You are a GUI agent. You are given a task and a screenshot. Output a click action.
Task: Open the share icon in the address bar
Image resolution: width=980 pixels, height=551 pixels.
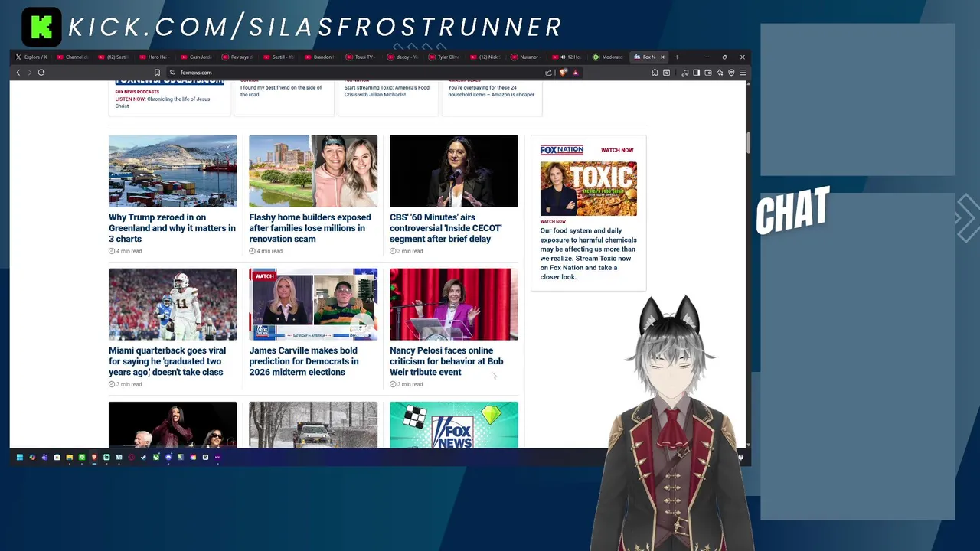(x=548, y=73)
